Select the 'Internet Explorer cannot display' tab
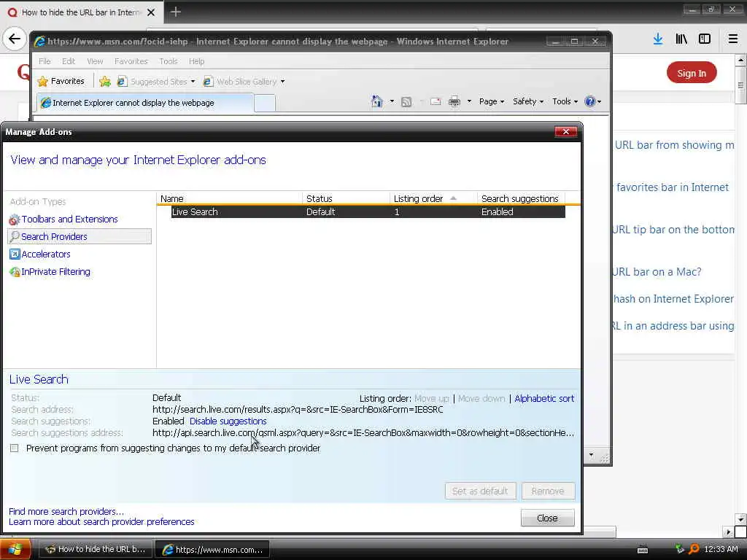 pyautogui.click(x=145, y=103)
